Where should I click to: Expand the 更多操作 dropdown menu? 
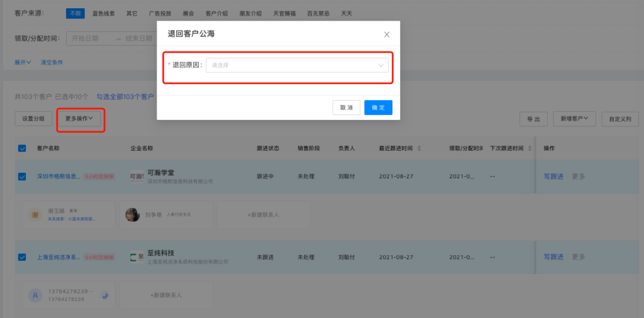[79, 118]
